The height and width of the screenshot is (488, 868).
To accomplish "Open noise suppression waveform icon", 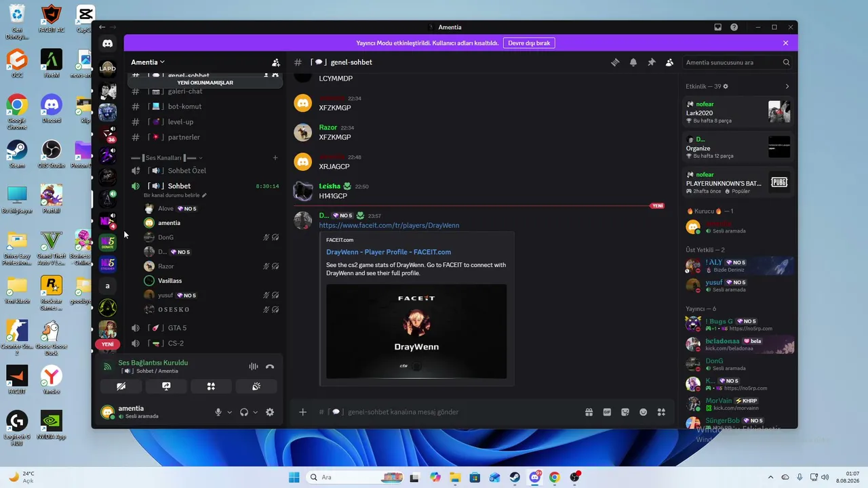I will pos(254,367).
